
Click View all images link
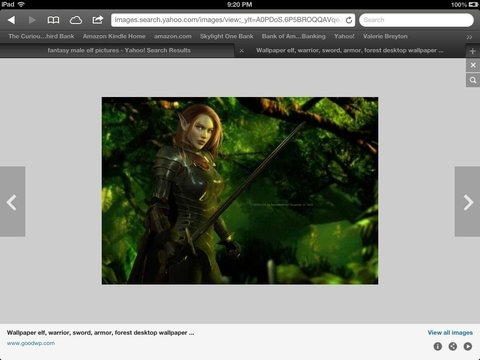coord(450,333)
